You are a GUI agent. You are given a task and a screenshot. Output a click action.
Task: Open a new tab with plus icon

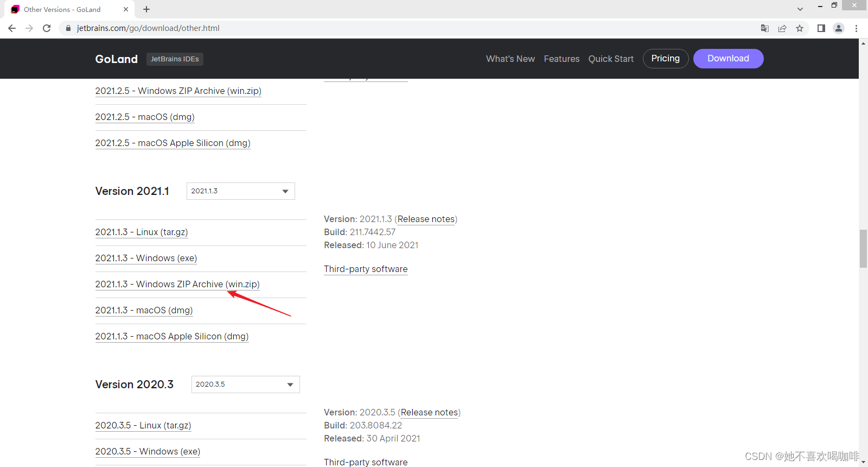pyautogui.click(x=146, y=9)
